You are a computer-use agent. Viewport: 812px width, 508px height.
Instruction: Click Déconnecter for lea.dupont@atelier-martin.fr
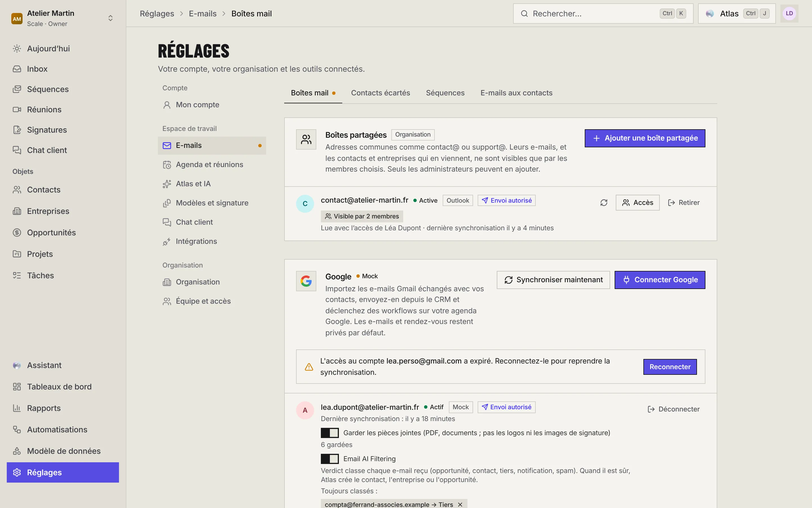(673, 409)
